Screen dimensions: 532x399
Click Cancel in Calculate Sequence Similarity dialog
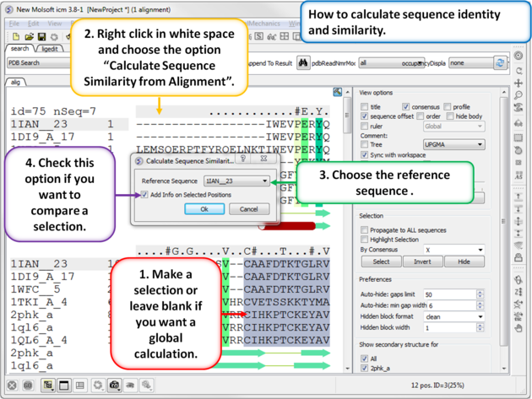(249, 209)
